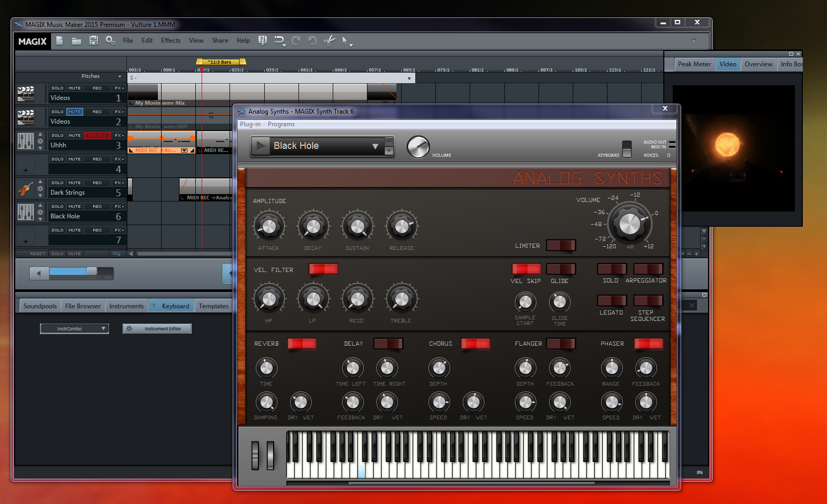Screen dimensions: 827x504
Task: Click the object wrap arrows toolbar icon
Action: [x=279, y=41]
